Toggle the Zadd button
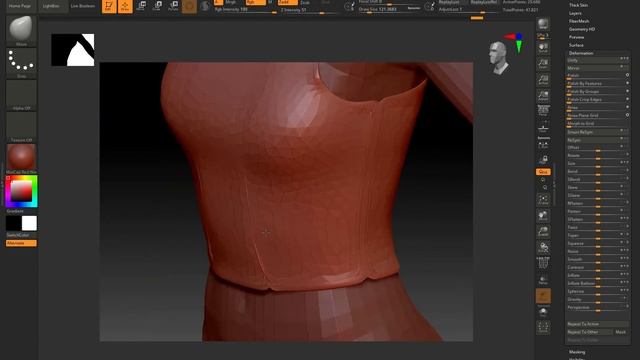The height and width of the screenshot is (360, 640). point(287,2)
